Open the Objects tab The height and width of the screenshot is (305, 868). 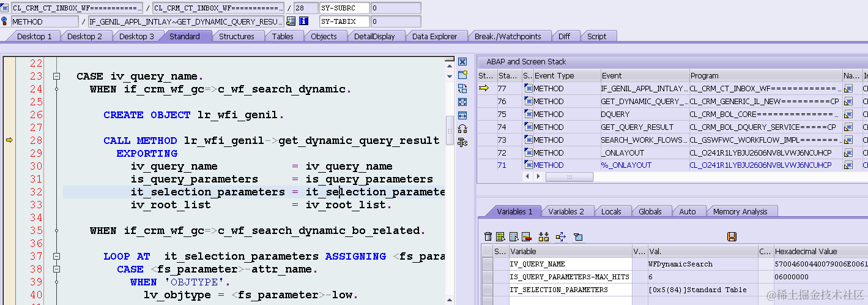tap(324, 36)
